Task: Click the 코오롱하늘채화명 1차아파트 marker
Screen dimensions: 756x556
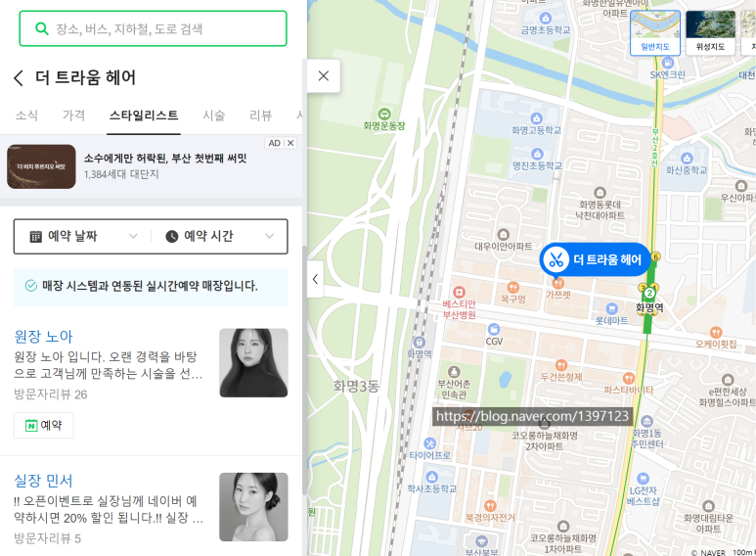Action: pyautogui.click(x=563, y=526)
